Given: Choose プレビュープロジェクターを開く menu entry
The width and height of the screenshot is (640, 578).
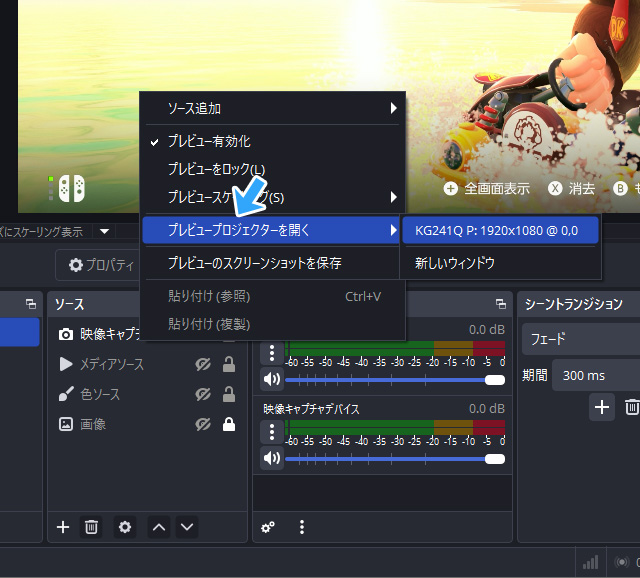Looking at the screenshot, I should coord(271,230).
